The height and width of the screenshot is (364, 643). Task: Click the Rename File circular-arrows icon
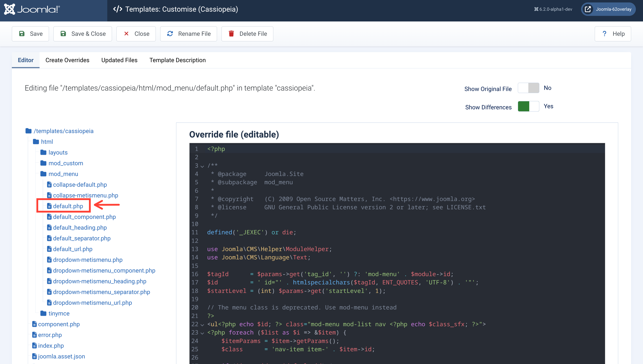click(170, 34)
